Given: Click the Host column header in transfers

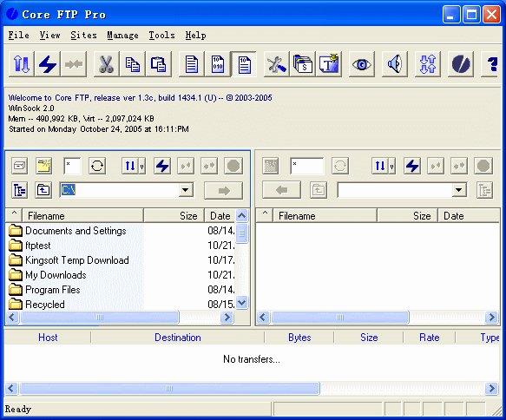Looking at the screenshot, I should point(48,338).
